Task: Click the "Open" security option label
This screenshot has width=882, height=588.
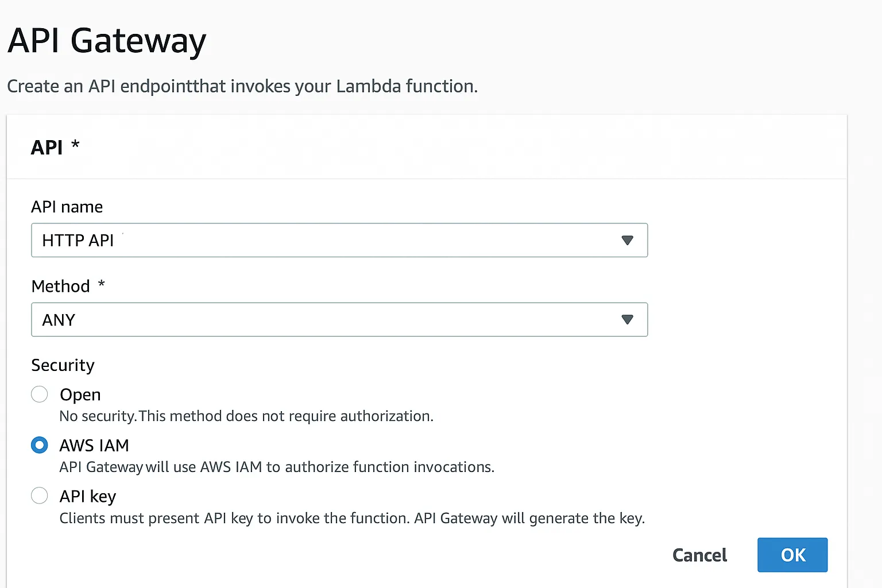Action: coord(80,395)
